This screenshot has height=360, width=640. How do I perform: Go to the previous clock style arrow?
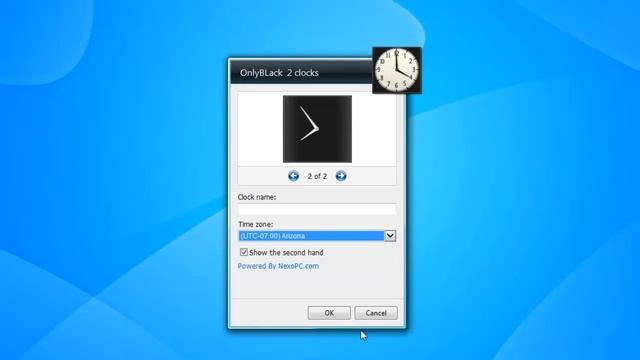point(293,176)
